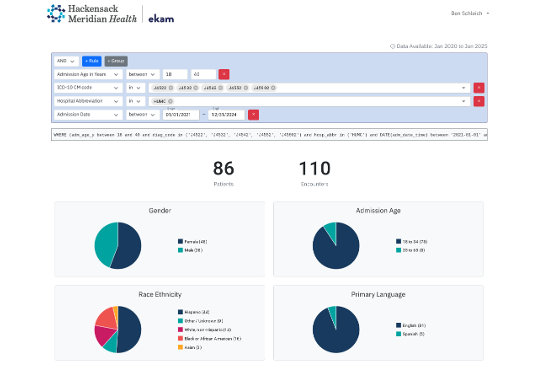Toggle the Black or African American legend entry
The width and height of the screenshot is (538, 371).
(210, 339)
